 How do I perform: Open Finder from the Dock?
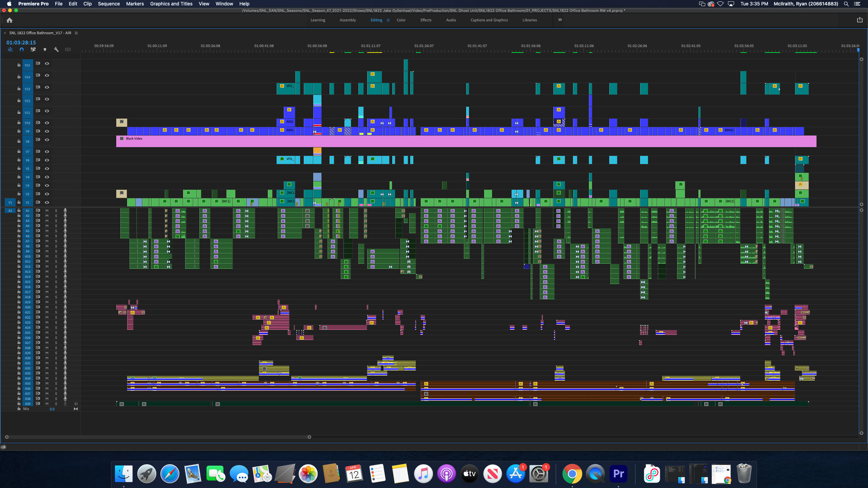point(124,473)
